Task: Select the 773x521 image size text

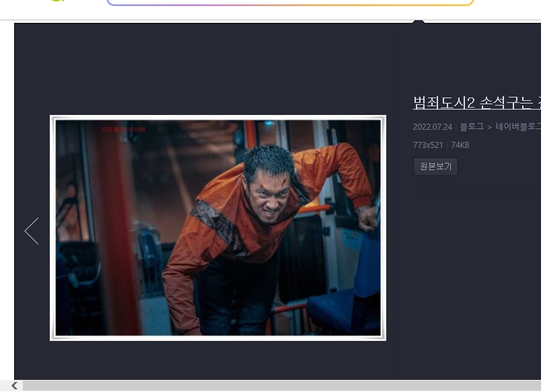Action: (x=428, y=145)
